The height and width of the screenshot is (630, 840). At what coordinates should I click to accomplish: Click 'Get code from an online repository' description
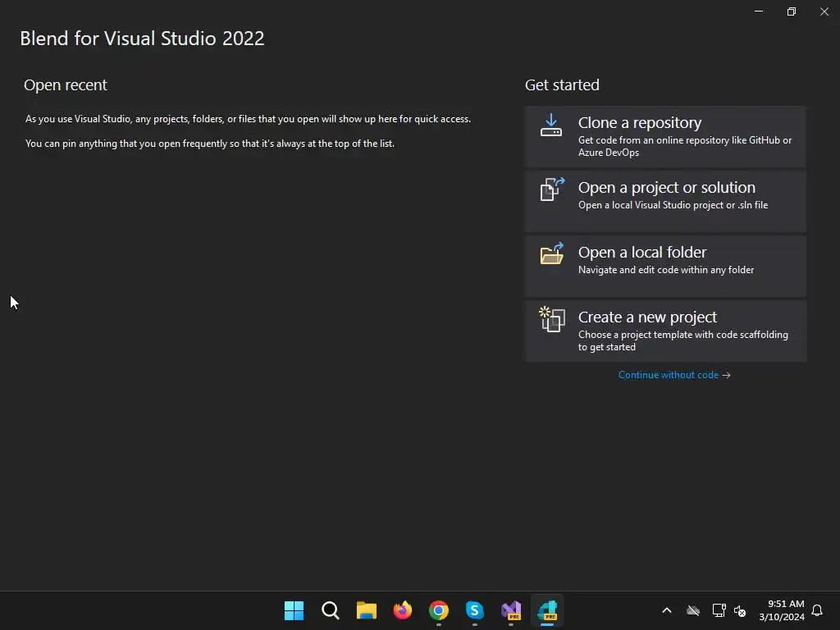[x=685, y=146]
